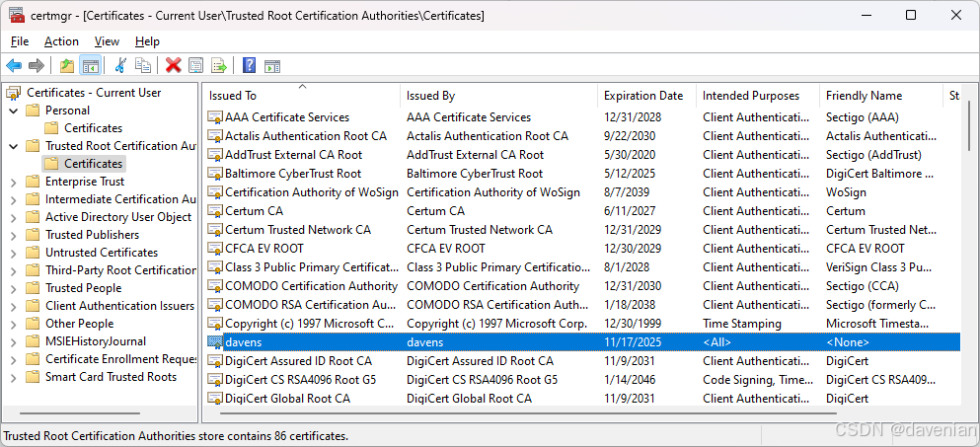Select Copyright (c) 1997 Microsoft Corp. row

coord(582,324)
